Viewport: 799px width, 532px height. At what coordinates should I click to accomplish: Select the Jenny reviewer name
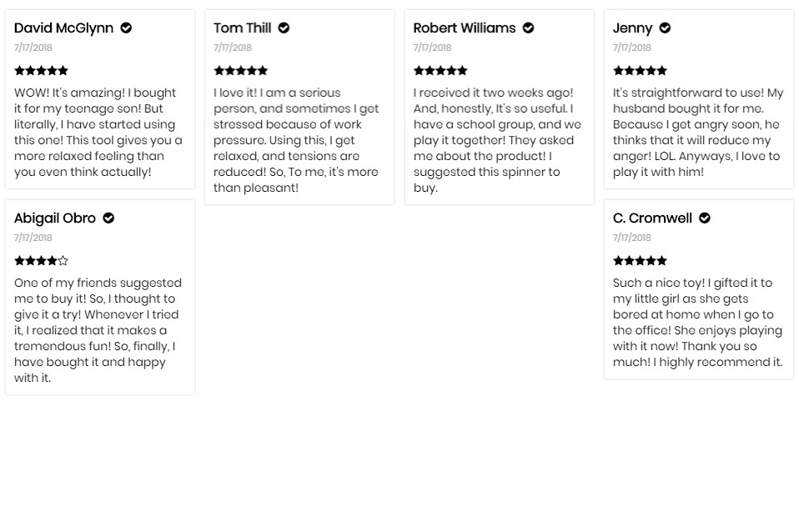click(x=632, y=28)
